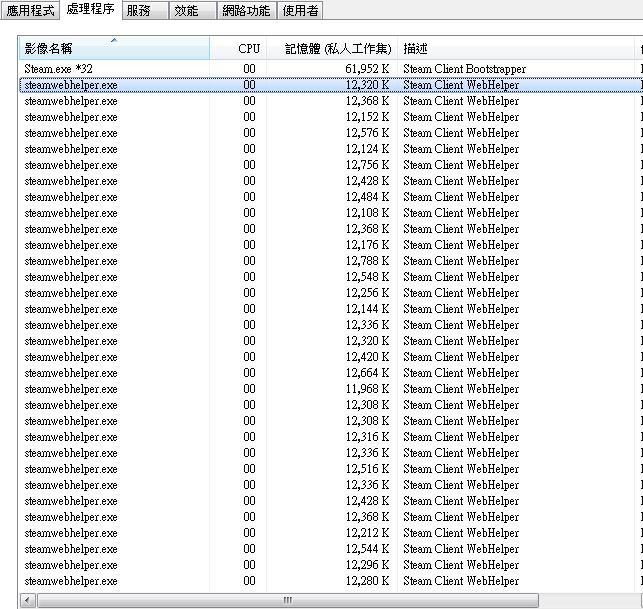Select the process using 12,144 K

[x=330, y=309]
